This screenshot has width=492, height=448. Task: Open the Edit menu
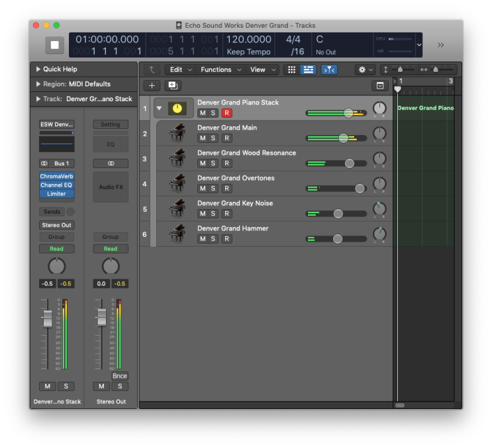pyautogui.click(x=180, y=69)
